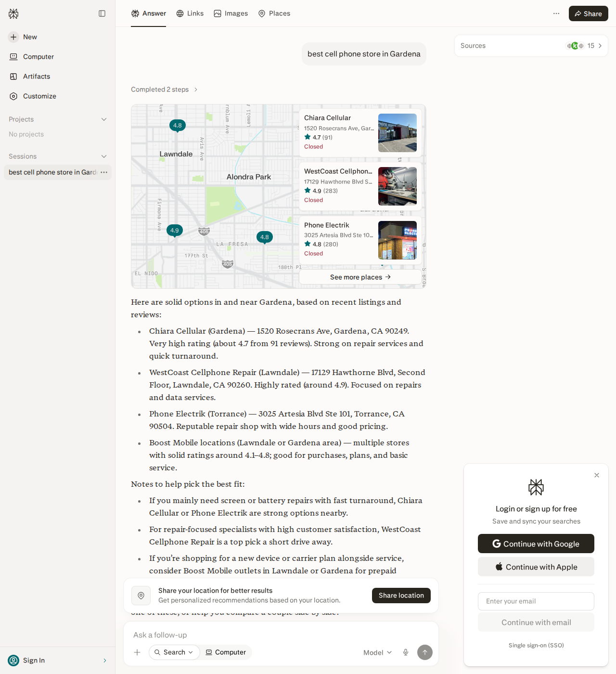Close the login sign-up popup
This screenshot has width=616, height=674.
pyautogui.click(x=597, y=475)
